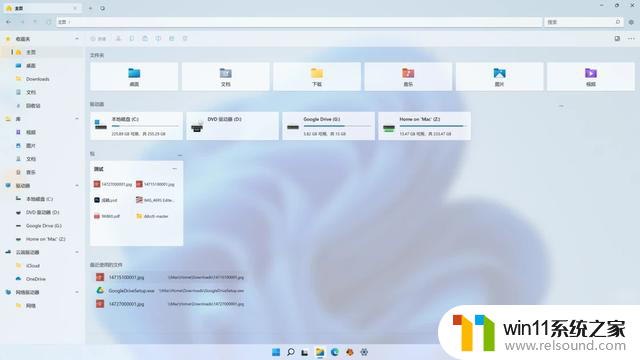
Task: Collapse the 云端驱动器 sidebar section
Action: click(77, 252)
